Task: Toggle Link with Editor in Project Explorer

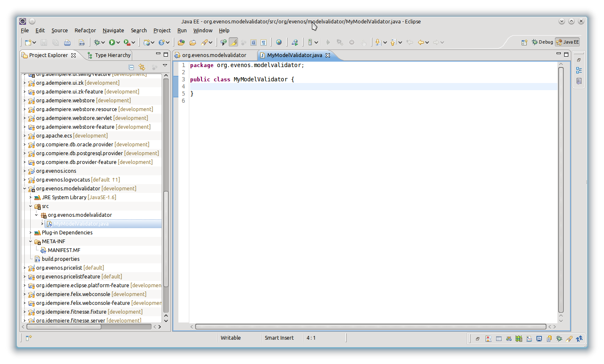Action: (x=142, y=67)
